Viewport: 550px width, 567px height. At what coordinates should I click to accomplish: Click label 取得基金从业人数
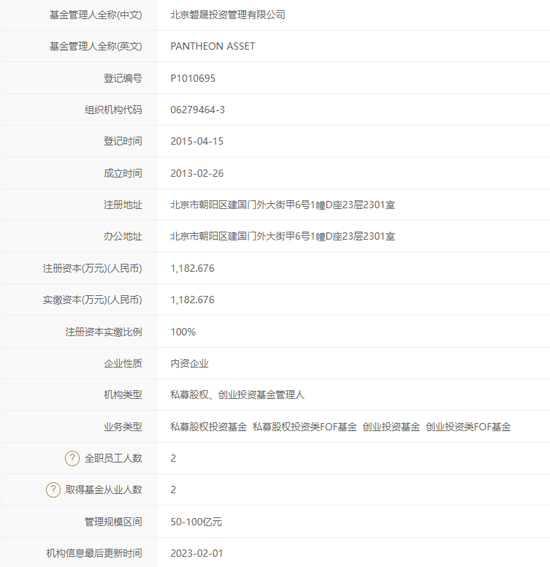(104, 490)
